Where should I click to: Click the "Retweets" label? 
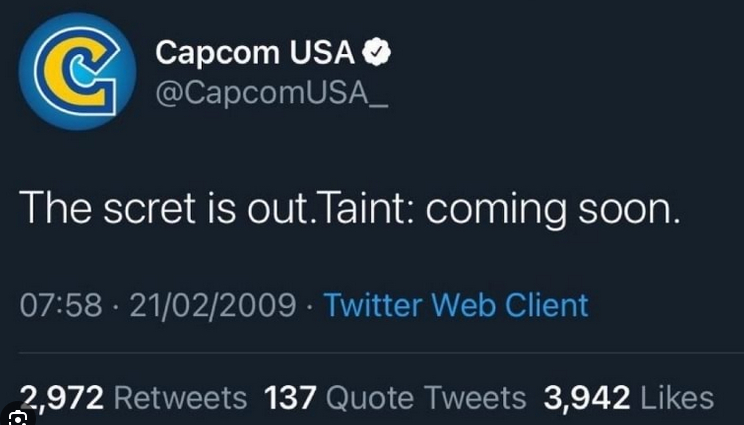(180, 398)
